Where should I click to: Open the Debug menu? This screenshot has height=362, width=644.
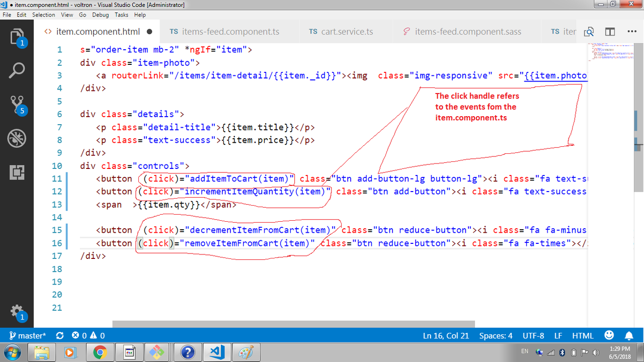coord(100,15)
